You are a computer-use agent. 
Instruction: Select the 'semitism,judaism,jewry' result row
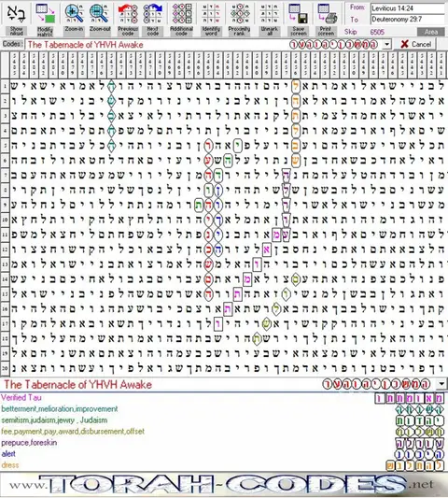(x=223, y=420)
